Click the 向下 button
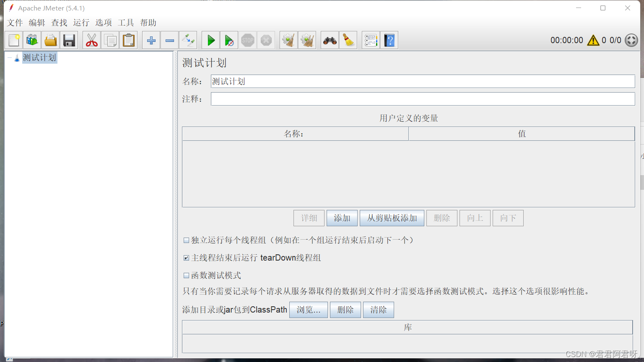This screenshot has width=644, height=362. (x=508, y=218)
